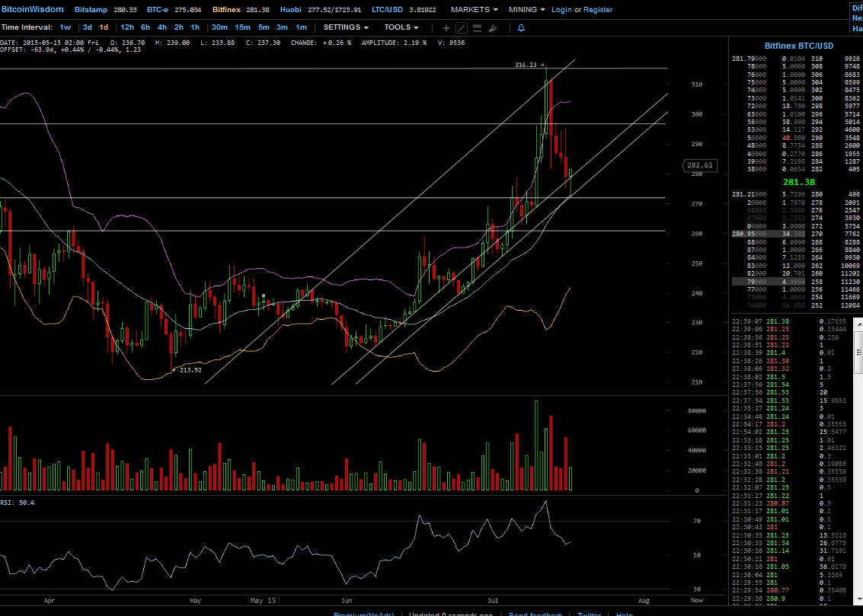Select the crosshair cursor tool icon

coord(446,27)
